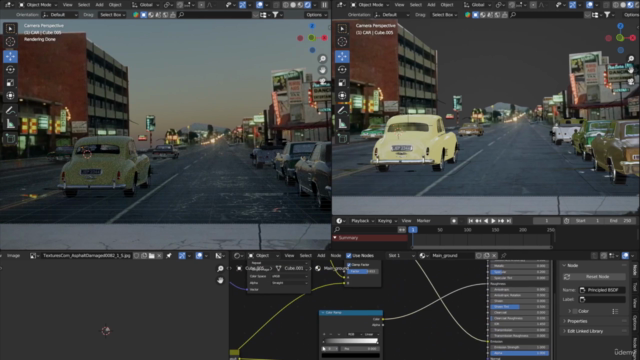Open the Add menu in left viewport
Image resolution: width=640 pixels, height=360 pixels.
pyautogui.click(x=99, y=5)
